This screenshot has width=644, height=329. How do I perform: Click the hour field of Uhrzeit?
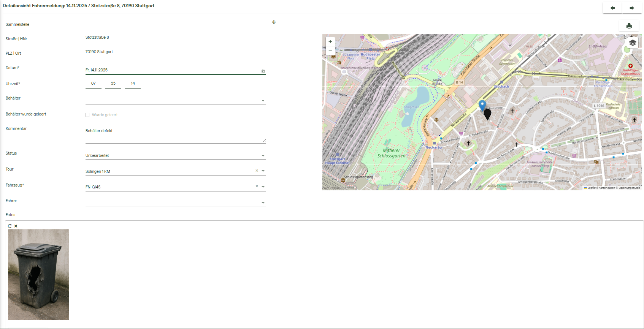pos(94,84)
